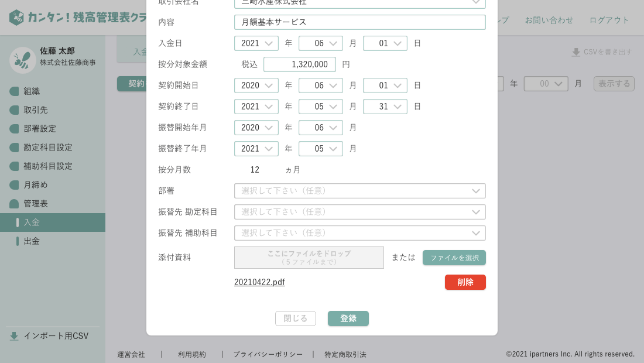Click the bee avatar icon beside 佐藤 太郎
This screenshot has height=363, width=644.
pyautogui.click(x=23, y=60)
